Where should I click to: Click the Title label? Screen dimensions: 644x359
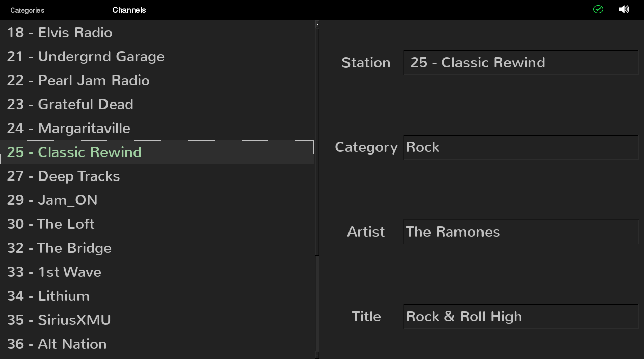[x=366, y=317]
